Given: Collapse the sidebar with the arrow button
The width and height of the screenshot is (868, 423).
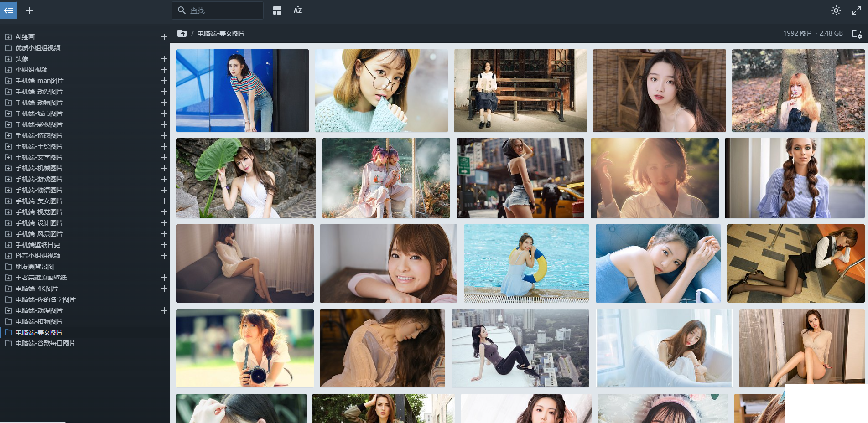Looking at the screenshot, I should click(9, 10).
